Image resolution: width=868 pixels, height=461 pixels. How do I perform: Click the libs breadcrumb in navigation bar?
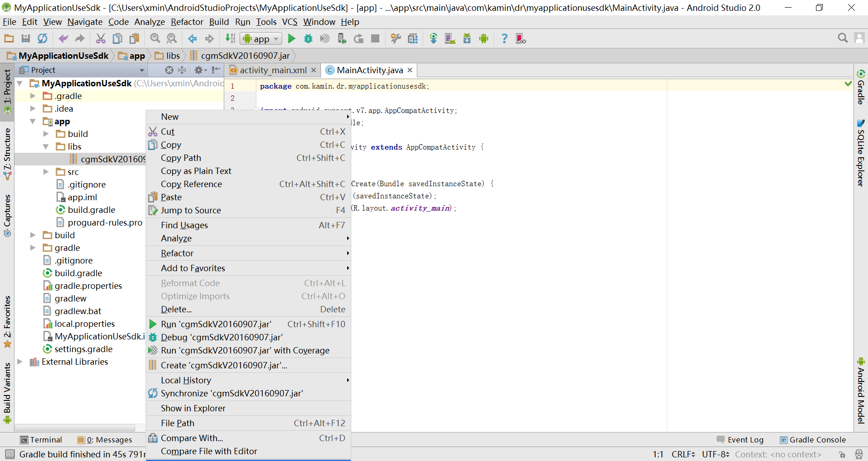168,56
